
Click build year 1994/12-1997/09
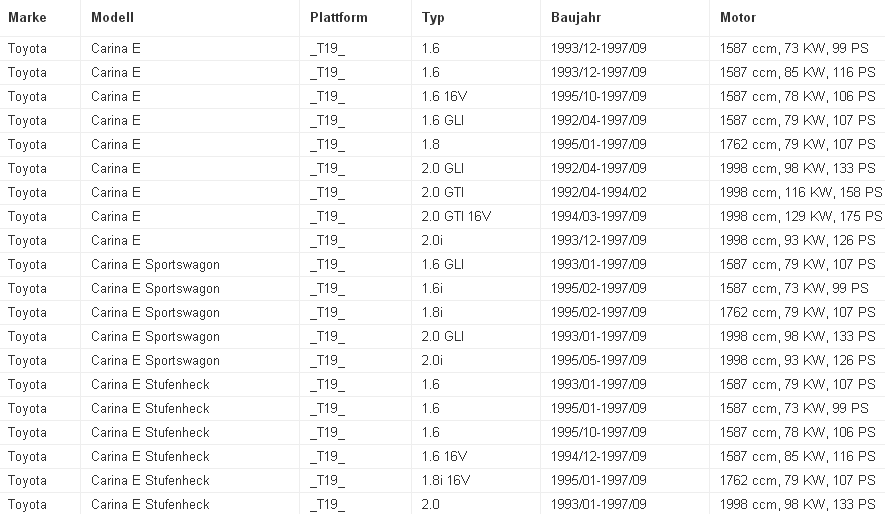tap(599, 456)
